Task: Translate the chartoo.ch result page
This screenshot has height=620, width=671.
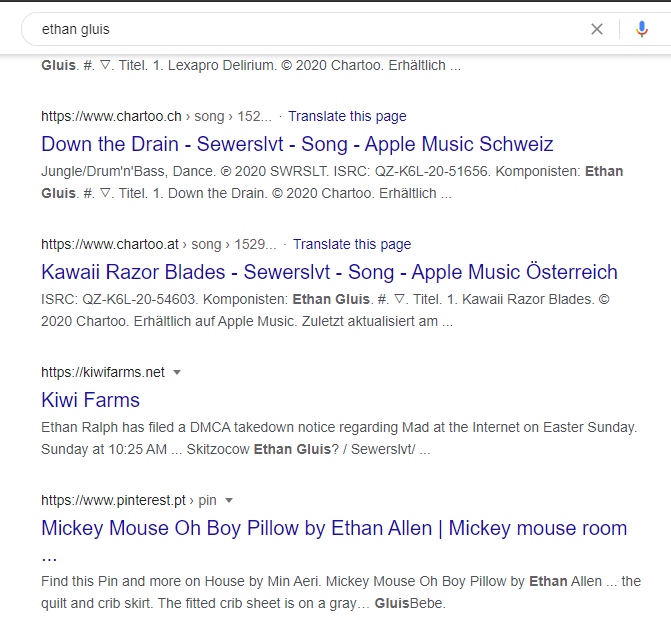Action: (x=347, y=116)
